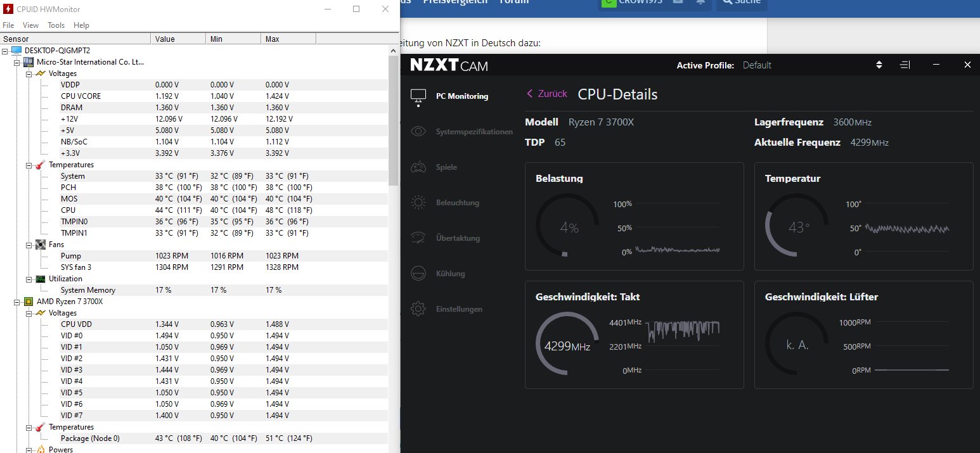Click the CPU Voltages lightning icon
This screenshot has height=453, width=980.
tap(41, 313)
